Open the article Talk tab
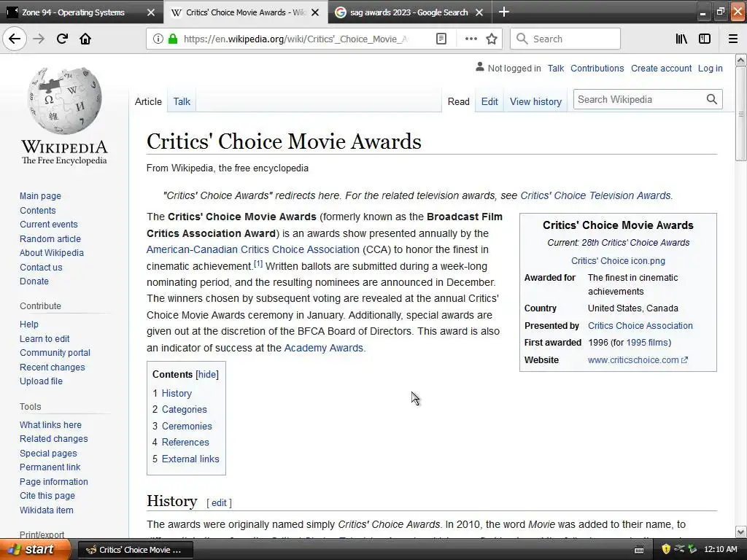The height and width of the screenshot is (560, 747). tap(182, 101)
